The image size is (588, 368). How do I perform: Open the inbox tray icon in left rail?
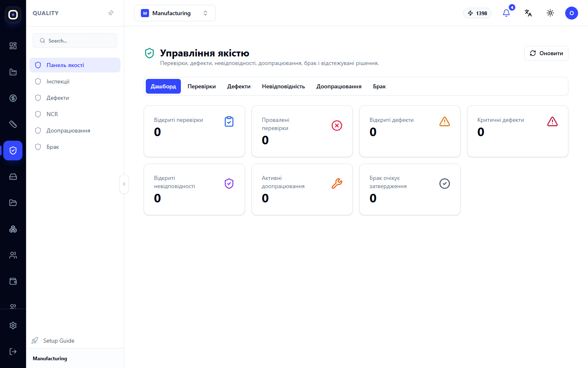(13, 177)
